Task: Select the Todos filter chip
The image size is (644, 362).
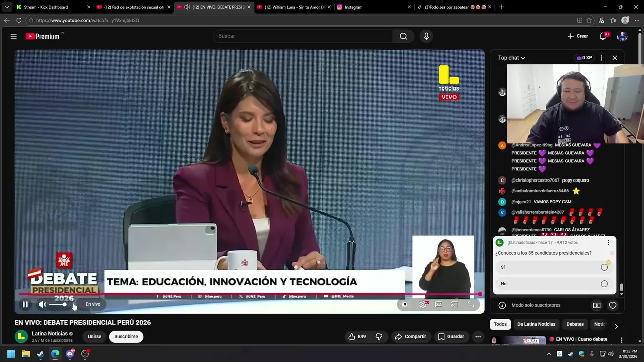Action: 500,324
